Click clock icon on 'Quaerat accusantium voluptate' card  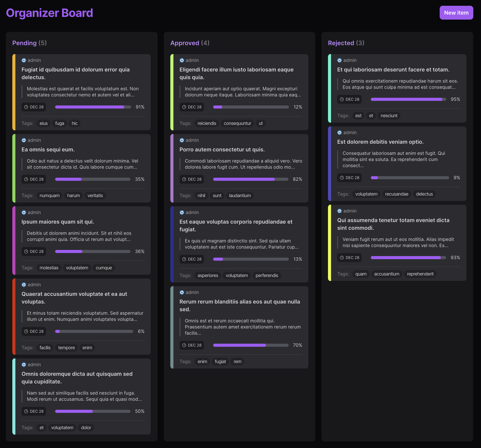coord(26,331)
